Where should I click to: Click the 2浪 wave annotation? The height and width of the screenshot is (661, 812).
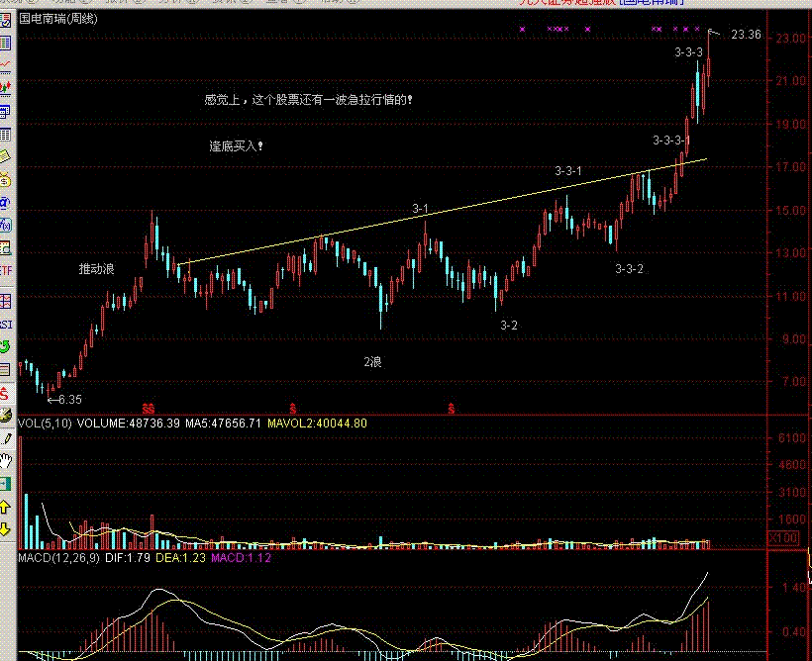(x=373, y=362)
